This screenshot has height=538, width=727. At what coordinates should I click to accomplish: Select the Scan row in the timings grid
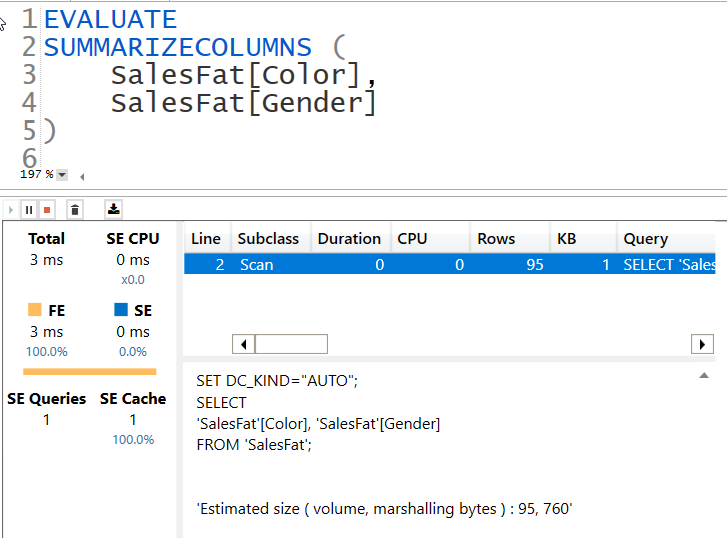coord(449,264)
